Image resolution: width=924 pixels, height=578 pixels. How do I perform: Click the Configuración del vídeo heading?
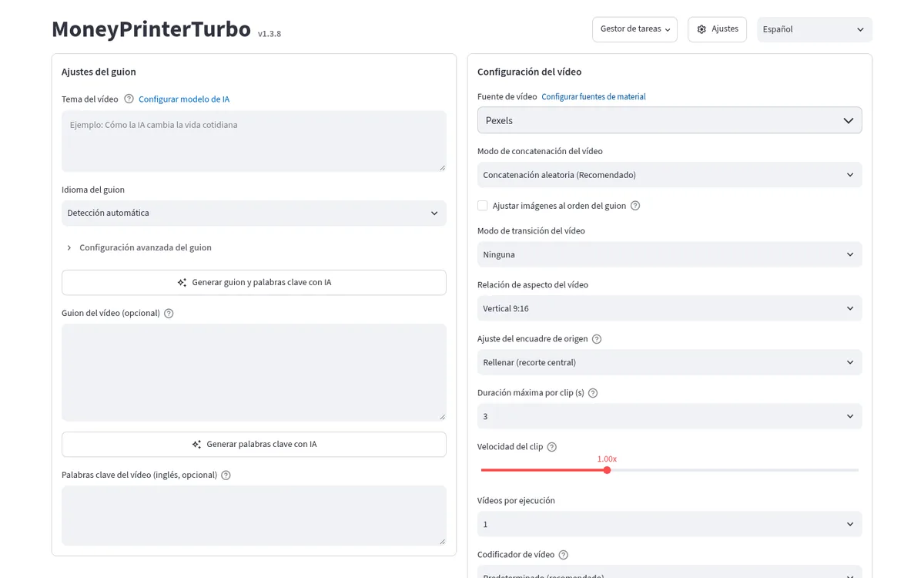pyautogui.click(x=530, y=72)
